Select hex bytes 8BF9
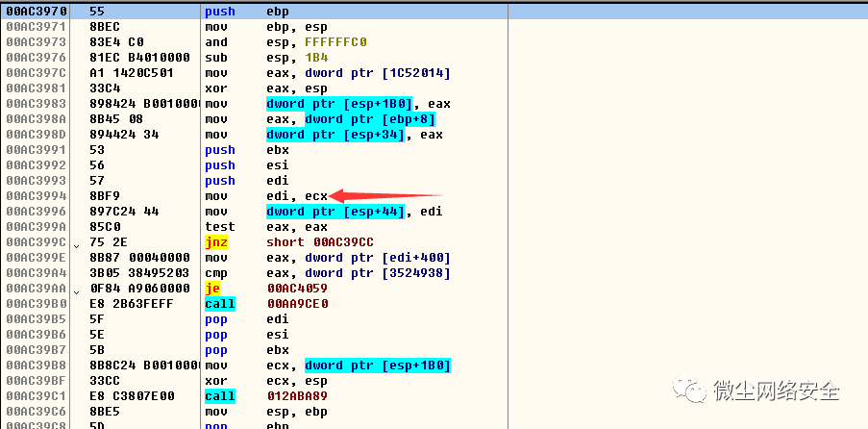Screen dimensions: 868x429 point(105,196)
